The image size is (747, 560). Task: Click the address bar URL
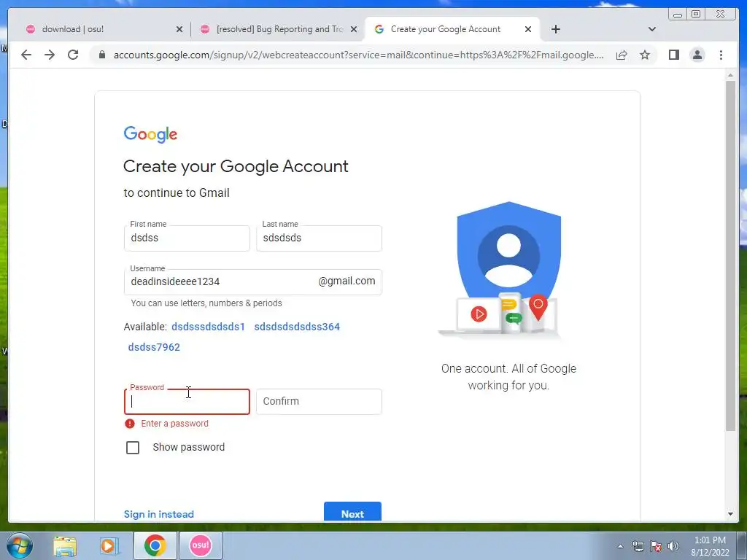(358, 55)
